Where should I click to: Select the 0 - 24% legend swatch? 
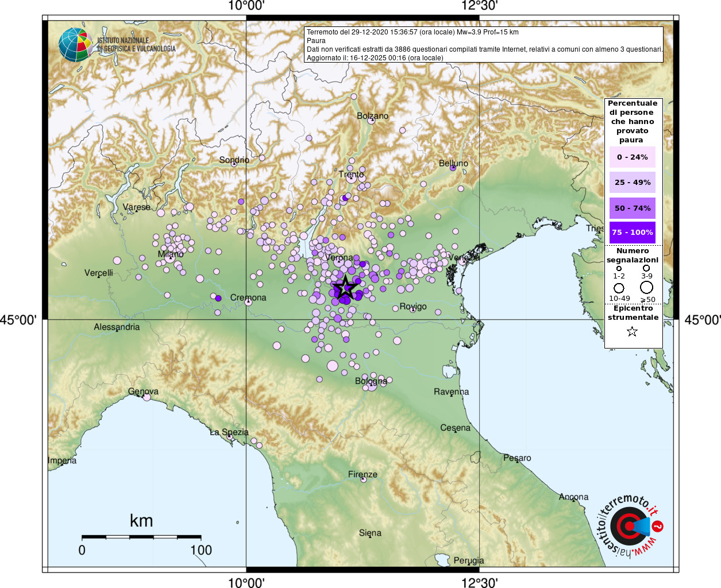click(x=632, y=157)
